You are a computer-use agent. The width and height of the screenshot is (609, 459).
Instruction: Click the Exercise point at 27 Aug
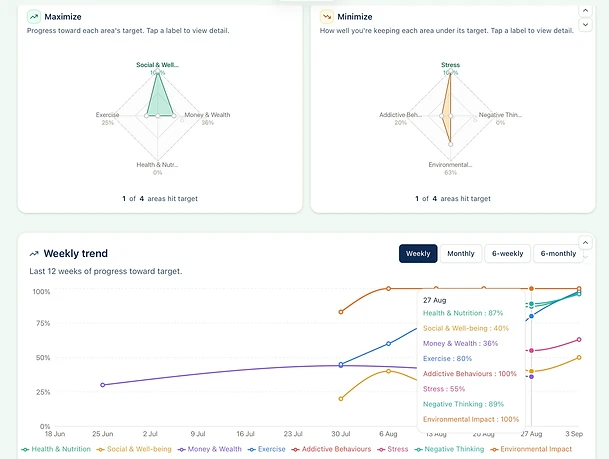pos(531,316)
